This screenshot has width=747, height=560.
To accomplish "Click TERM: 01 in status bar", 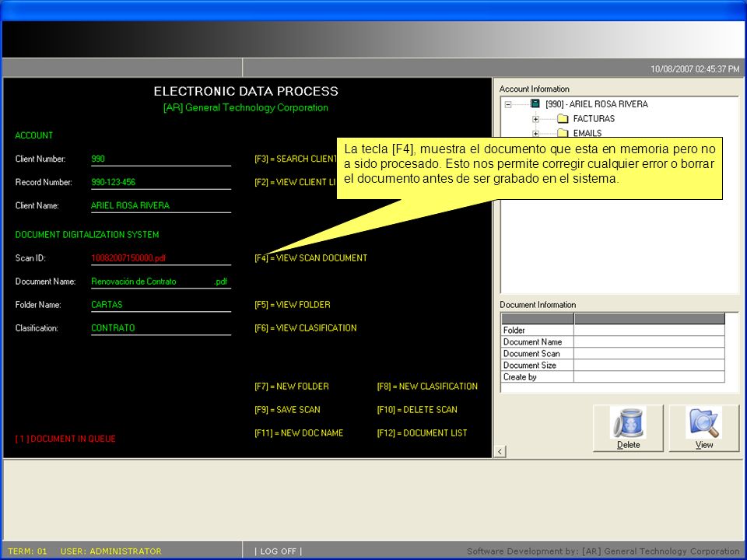I will tap(27, 551).
